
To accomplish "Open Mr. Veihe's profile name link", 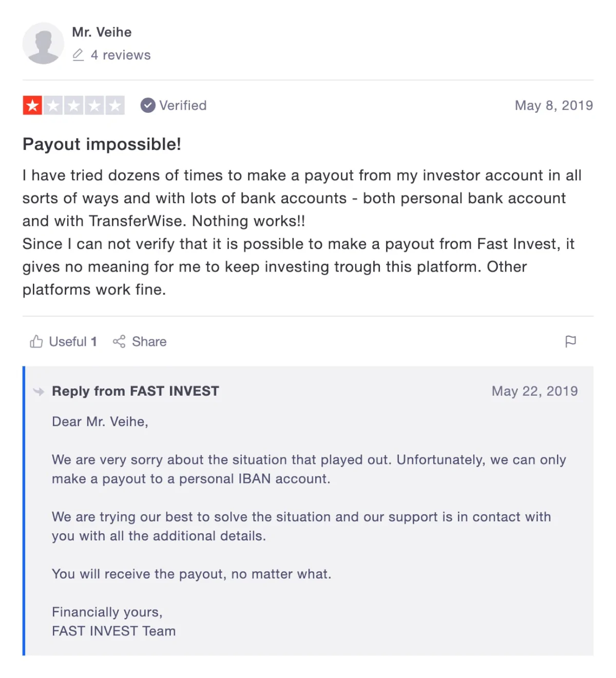I will [x=102, y=32].
